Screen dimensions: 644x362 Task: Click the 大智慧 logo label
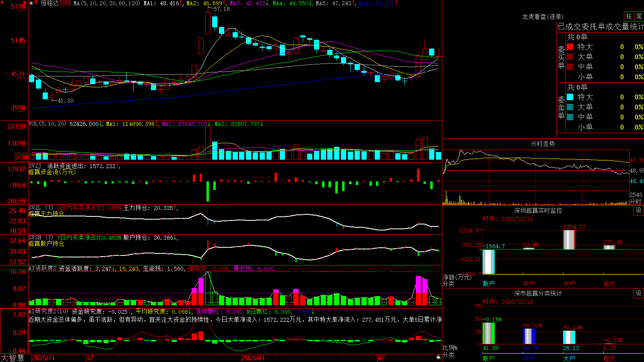[x=12, y=358]
